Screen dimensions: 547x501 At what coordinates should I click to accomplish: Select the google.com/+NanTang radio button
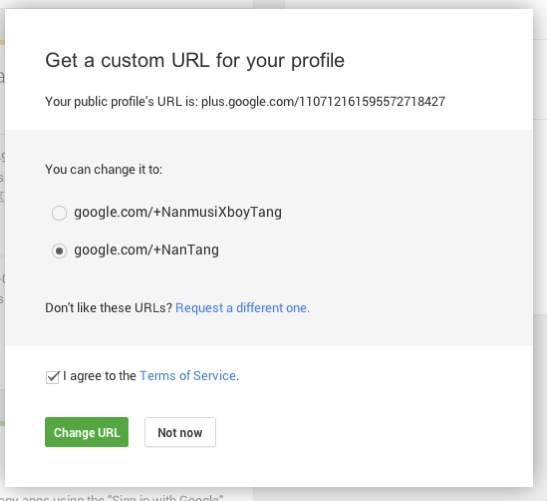[59, 250]
